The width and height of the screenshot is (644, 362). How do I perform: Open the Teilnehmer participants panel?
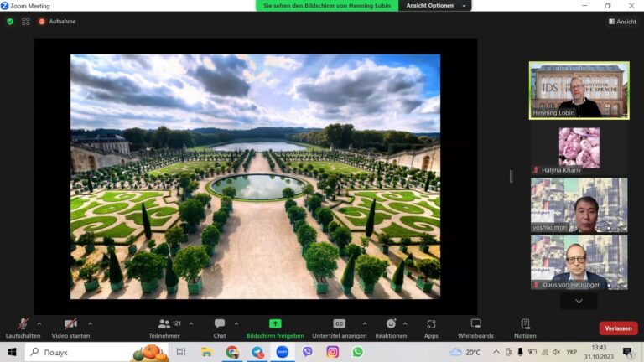(164, 328)
